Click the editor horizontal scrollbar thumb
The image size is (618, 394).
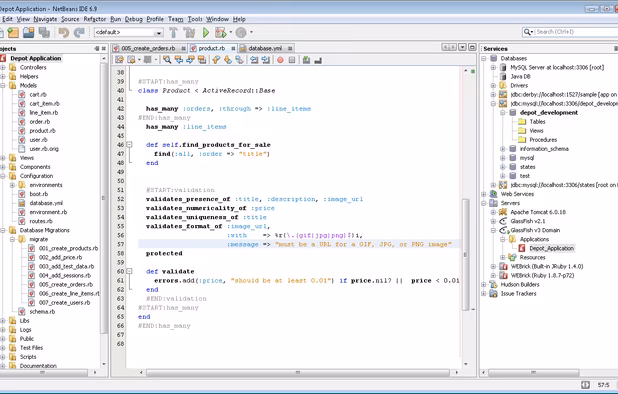(x=298, y=372)
